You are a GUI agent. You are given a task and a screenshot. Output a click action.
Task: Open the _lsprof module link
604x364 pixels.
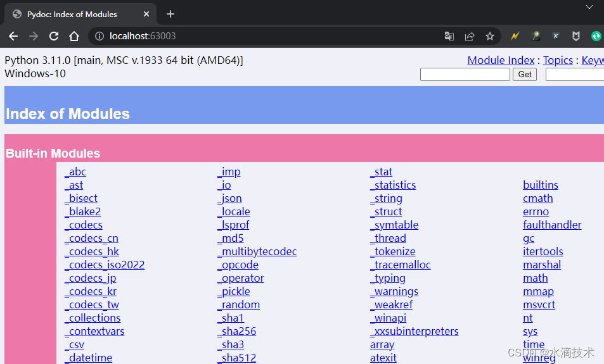233,225
